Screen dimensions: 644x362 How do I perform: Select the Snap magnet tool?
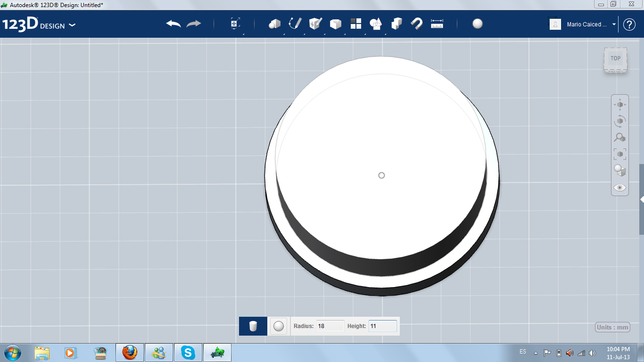tap(417, 24)
